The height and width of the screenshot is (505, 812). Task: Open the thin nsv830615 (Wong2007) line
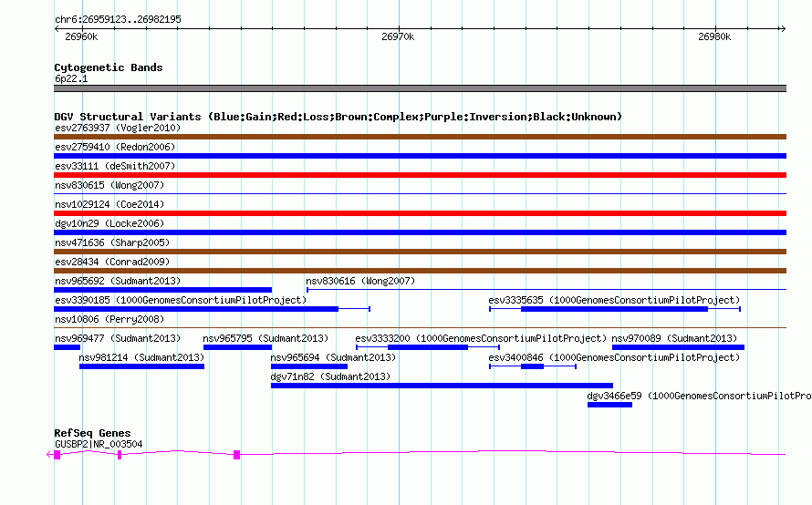click(420, 193)
